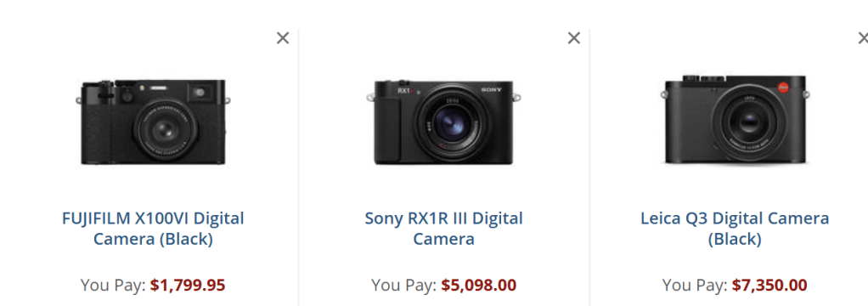Remove FUJIFILM X100VI from the comparison
This screenshot has width=868, height=306.
(283, 38)
